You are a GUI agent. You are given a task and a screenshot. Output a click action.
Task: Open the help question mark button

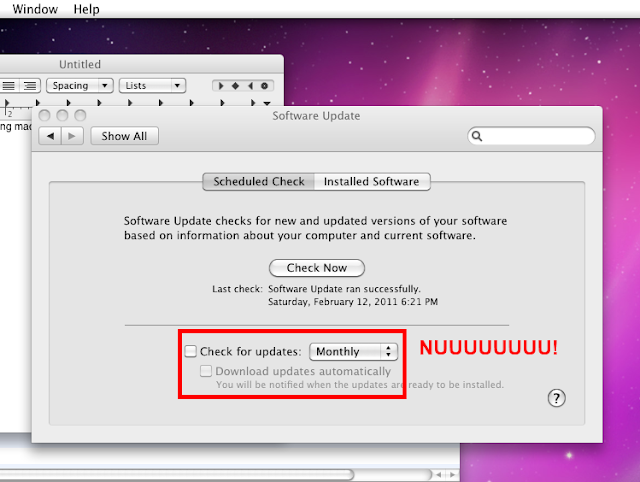click(556, 398)
